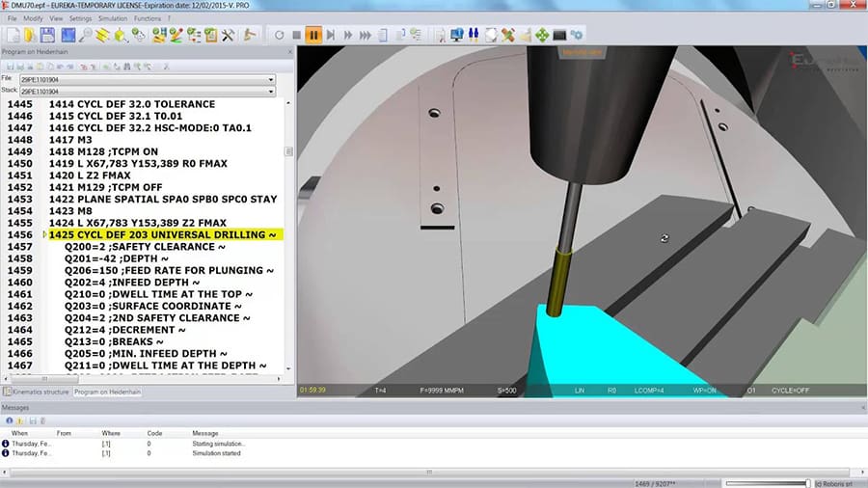
Task: Click the crossed ruler and pencil icon
Action: [507, 36]
